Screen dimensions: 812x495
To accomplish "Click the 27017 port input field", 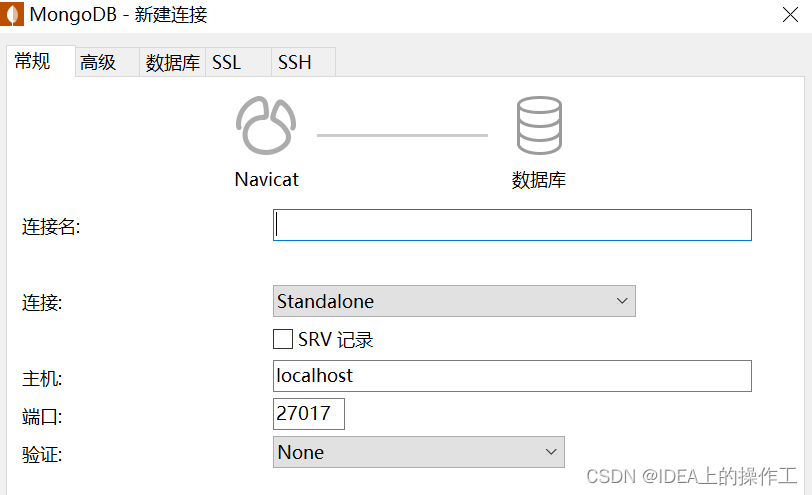I will [x=309, y=414].
